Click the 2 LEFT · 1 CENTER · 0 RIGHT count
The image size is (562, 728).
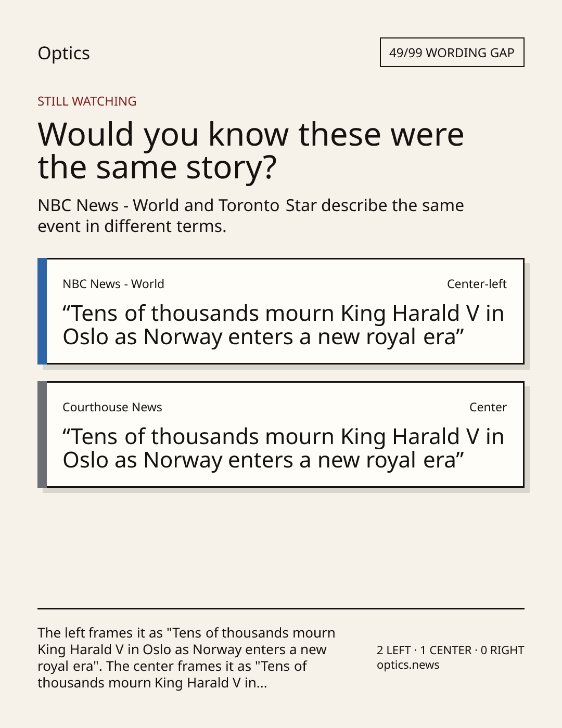coord(451,650)
